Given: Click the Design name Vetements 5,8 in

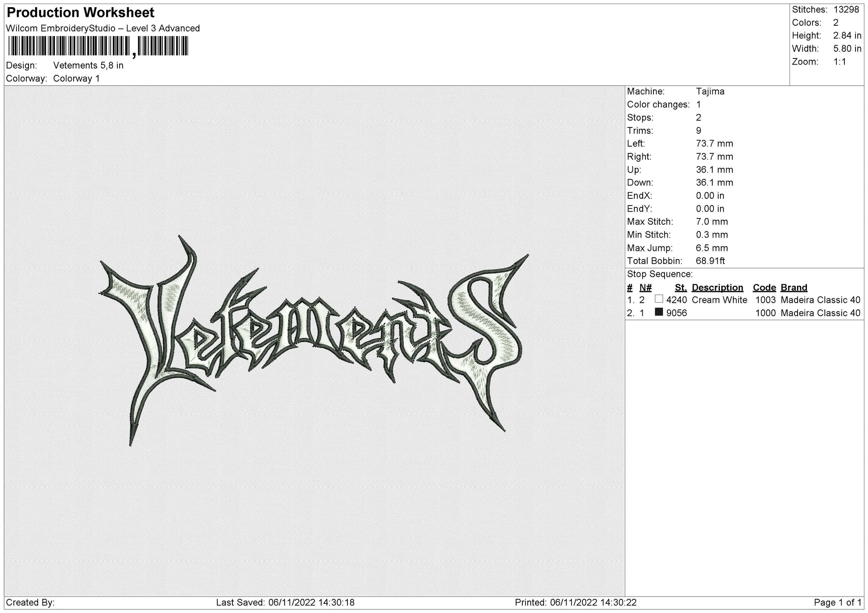Looking at the screenshot, I should coord(88,66).
